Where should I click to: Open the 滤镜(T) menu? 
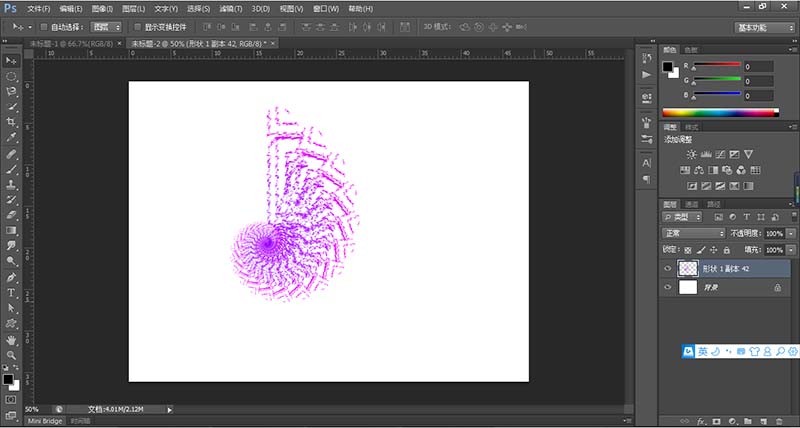pyautogui.click(x=231, y=9)
